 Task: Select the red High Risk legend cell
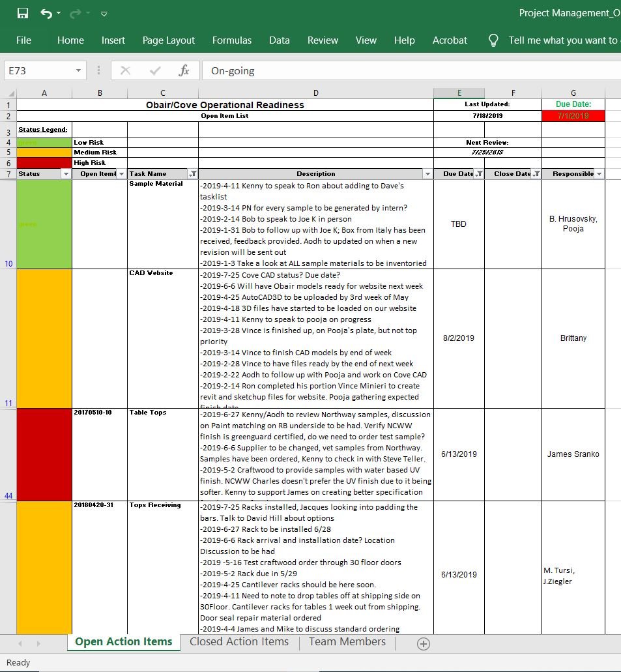click(x=44, y=163)
